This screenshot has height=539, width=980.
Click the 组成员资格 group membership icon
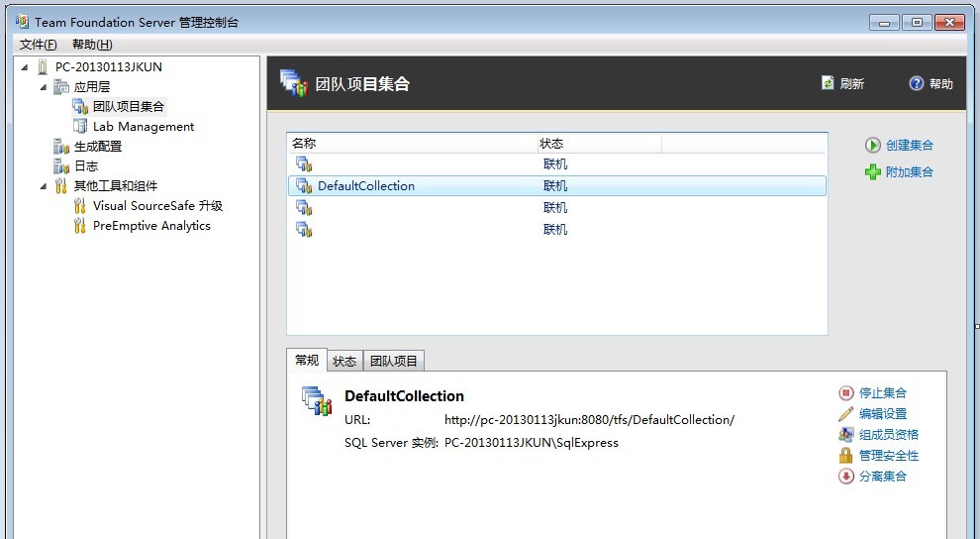[x=845, y=435]
